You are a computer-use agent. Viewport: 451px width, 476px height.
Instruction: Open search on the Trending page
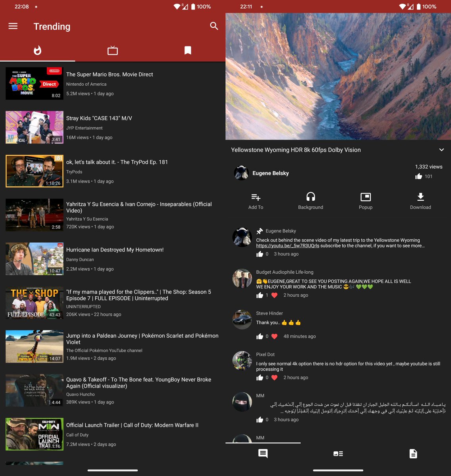click(x=214, y=26)
